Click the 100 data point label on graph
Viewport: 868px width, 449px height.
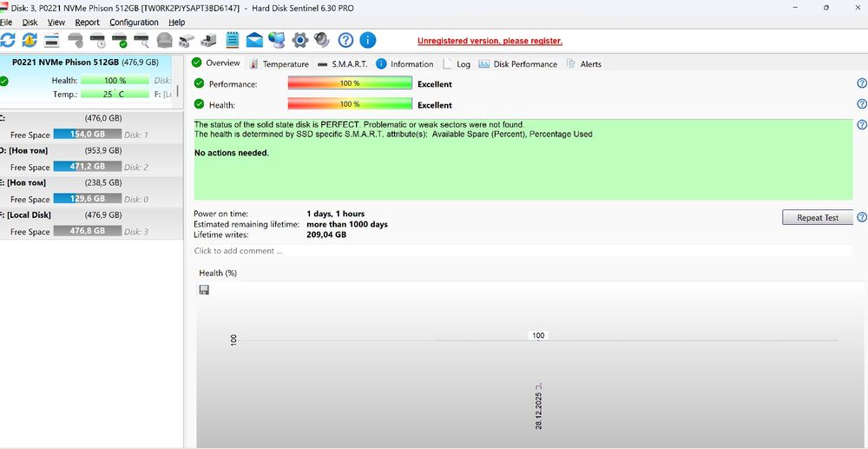click(x=538, y=335)
